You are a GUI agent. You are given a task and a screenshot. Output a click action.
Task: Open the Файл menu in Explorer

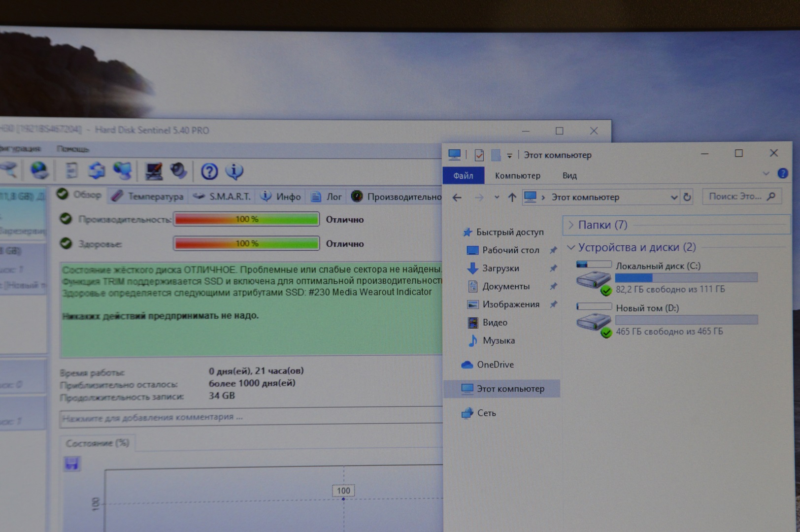(463, 176)
